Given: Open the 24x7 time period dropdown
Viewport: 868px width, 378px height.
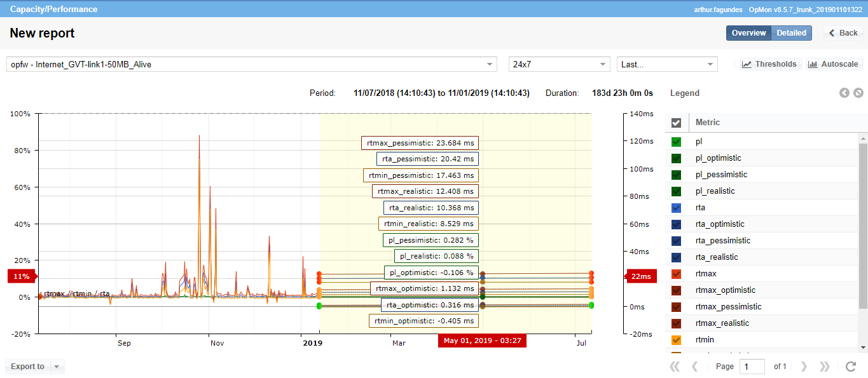Looking at the screenshot, I should 560,64.
